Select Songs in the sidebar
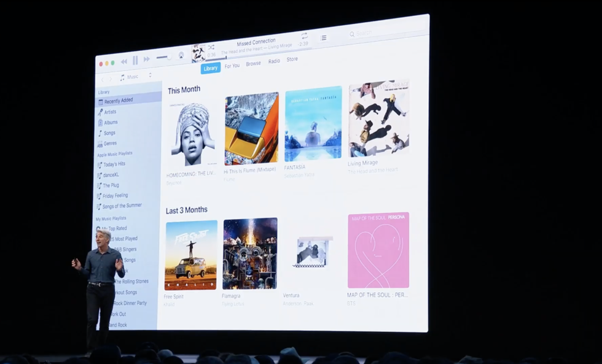The image size is (602, 364). point(109,133)
